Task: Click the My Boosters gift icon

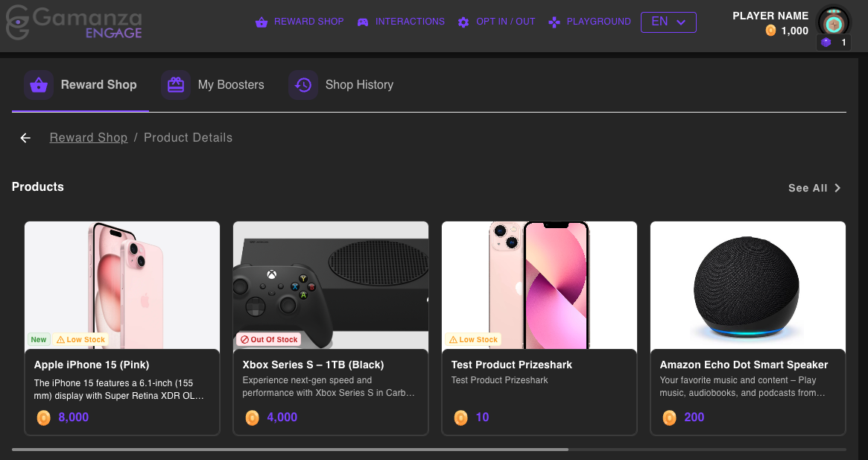Action: pos(176,85)
